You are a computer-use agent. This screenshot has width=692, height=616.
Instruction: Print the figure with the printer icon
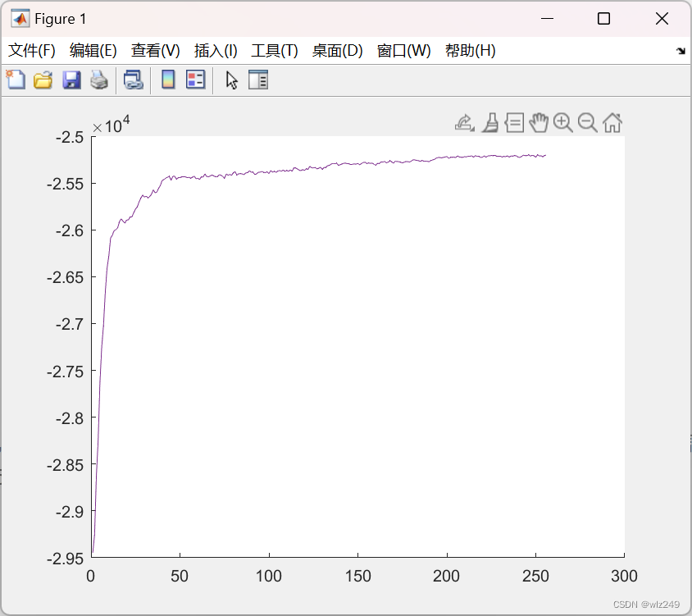click(x=99, y=80)
